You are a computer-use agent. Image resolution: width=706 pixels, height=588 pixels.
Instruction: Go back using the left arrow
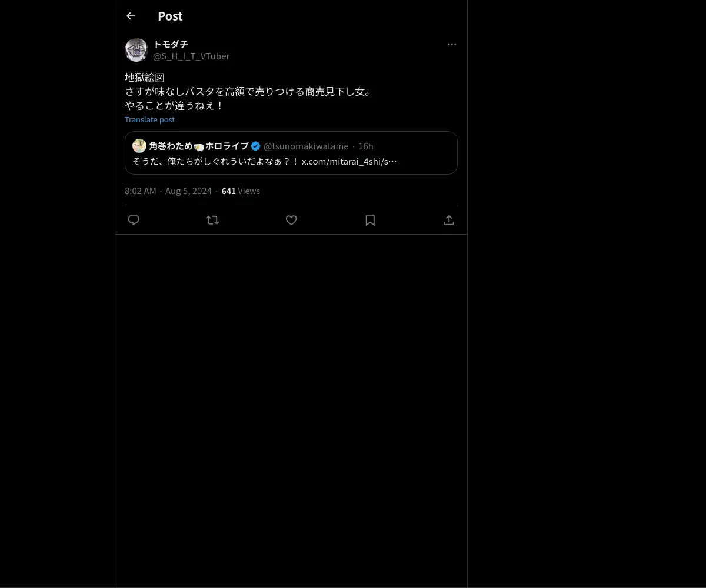[x=131, y=16]
